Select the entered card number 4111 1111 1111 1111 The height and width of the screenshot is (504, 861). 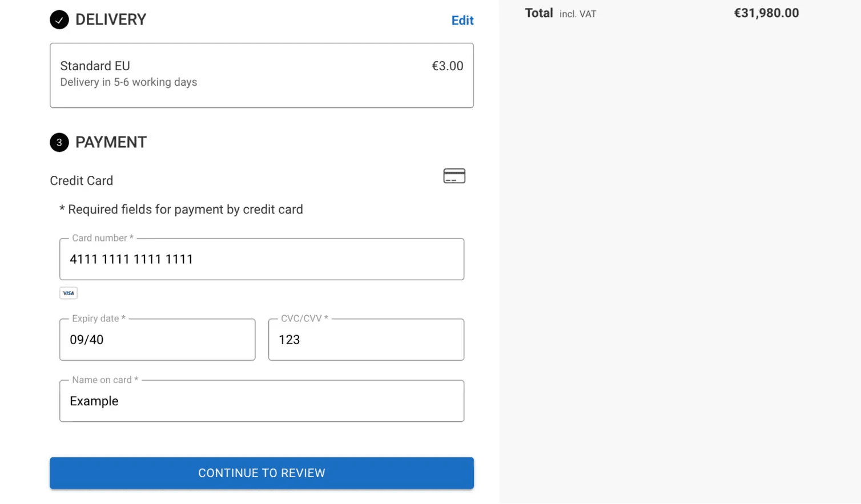coord(131,259)
